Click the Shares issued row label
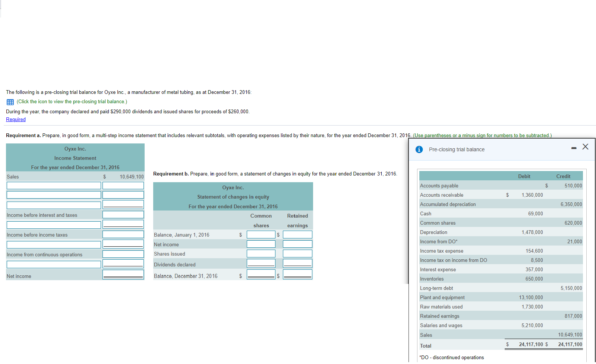 pos(170,254)
